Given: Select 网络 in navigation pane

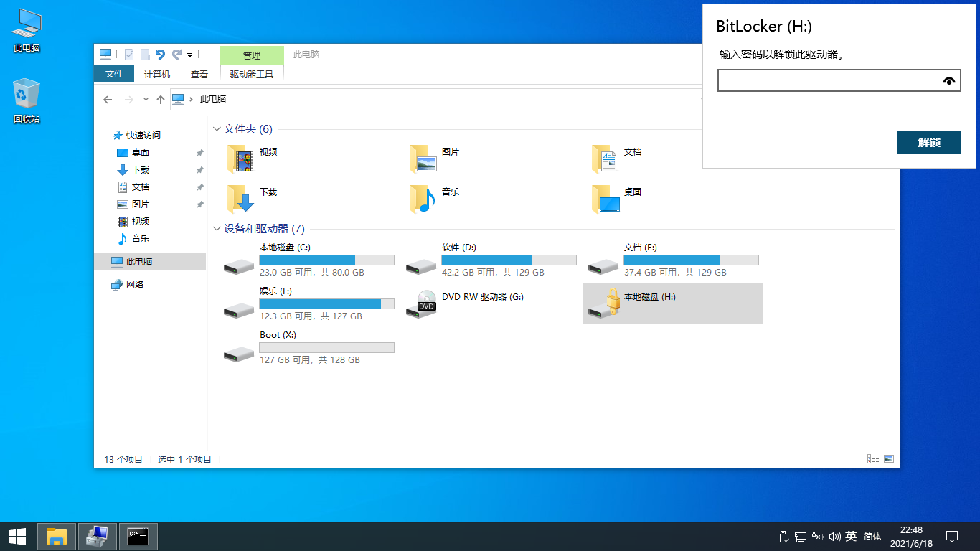Looking at the screenshot, I should 135,284.
